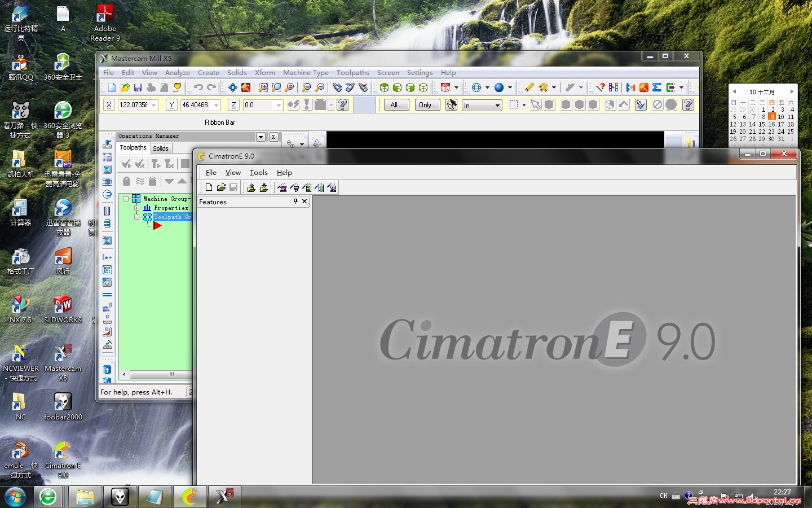This screenshot has width=812, height=508.
Task: Click Unzoom magnifier with red minus in box
Action: [x=307, y=87]
